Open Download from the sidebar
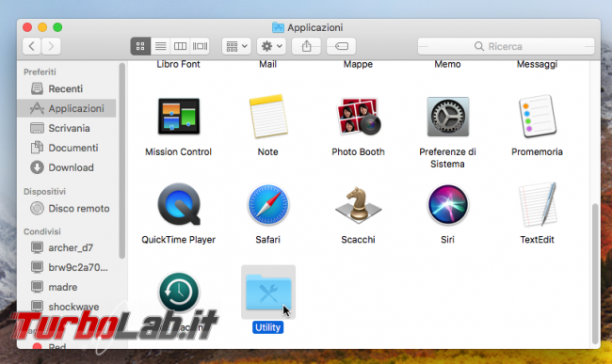This screenshot has height=364, width=612. [x=66, y=167]
